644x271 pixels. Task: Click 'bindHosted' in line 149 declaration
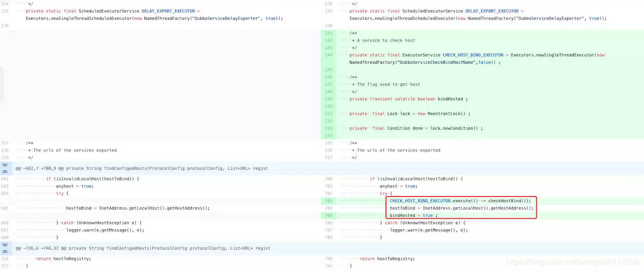pos(450,99)
